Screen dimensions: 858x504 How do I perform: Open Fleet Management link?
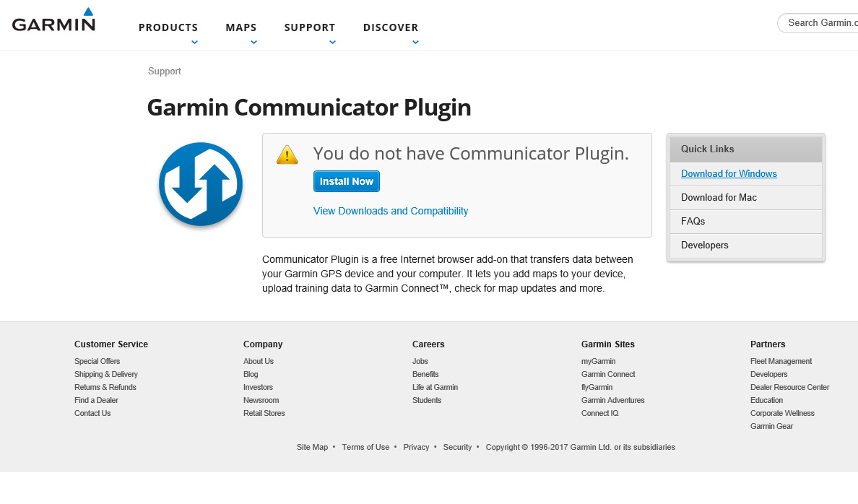[x=781, y=361]
